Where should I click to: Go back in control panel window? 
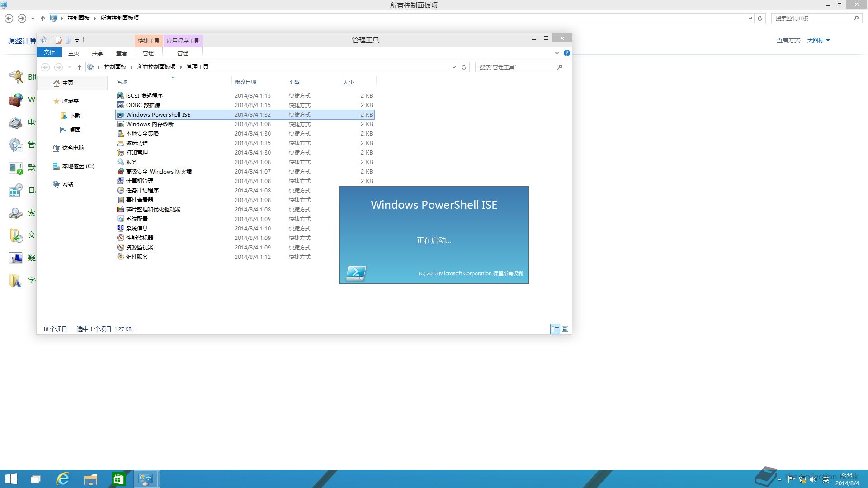[9, 19]
